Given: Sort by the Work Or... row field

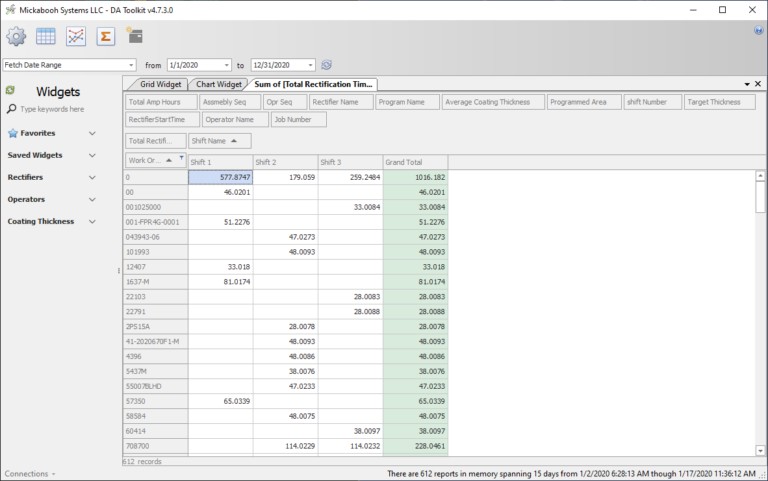Looking at the screenshot, I should click(156, 161).
